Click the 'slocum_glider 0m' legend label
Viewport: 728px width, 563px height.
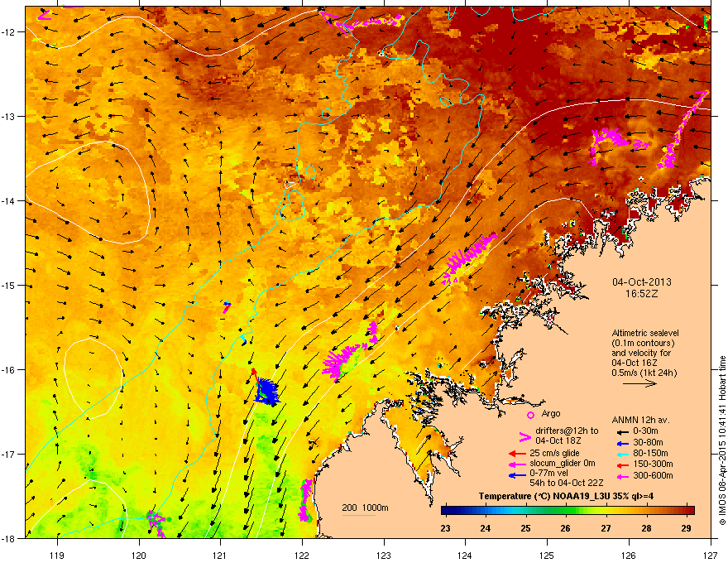pyautogui.click(x=563, y=464)
